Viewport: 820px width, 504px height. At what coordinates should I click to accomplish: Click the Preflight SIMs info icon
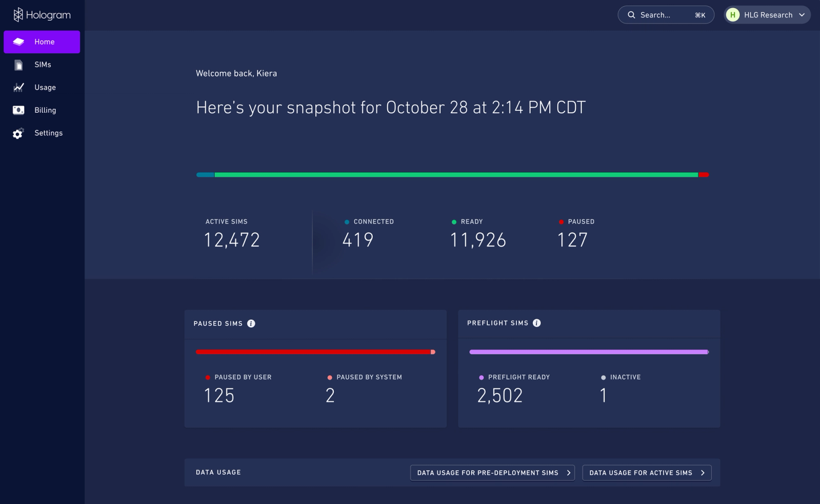coord(537,323)
